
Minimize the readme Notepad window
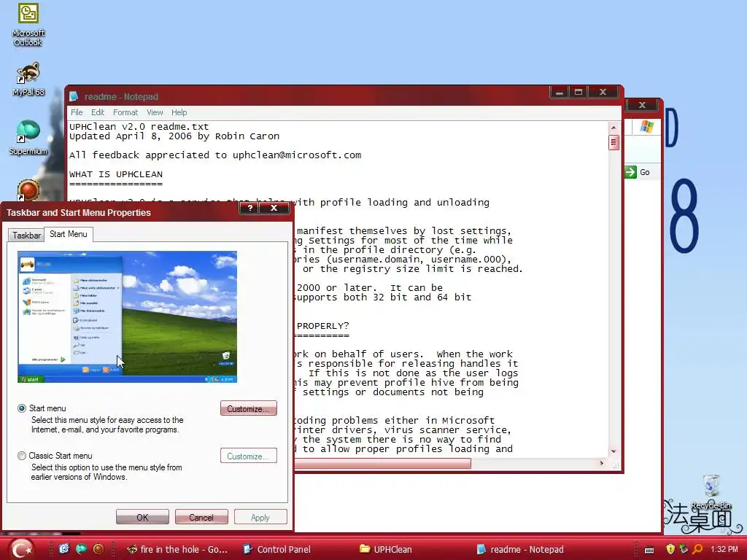pyautogui.click(x=560, y=92)
